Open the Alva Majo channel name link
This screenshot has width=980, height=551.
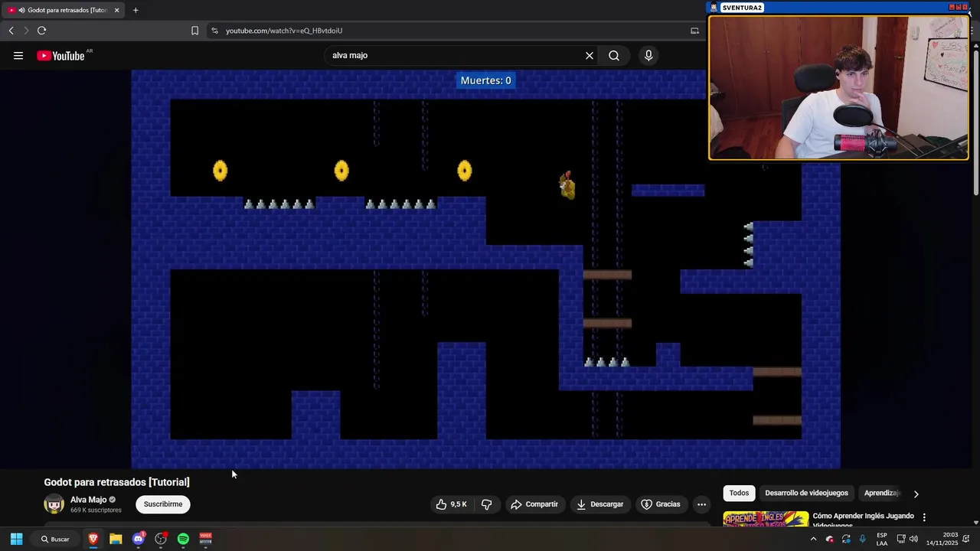pyautogui.click(x=89, y=500)
